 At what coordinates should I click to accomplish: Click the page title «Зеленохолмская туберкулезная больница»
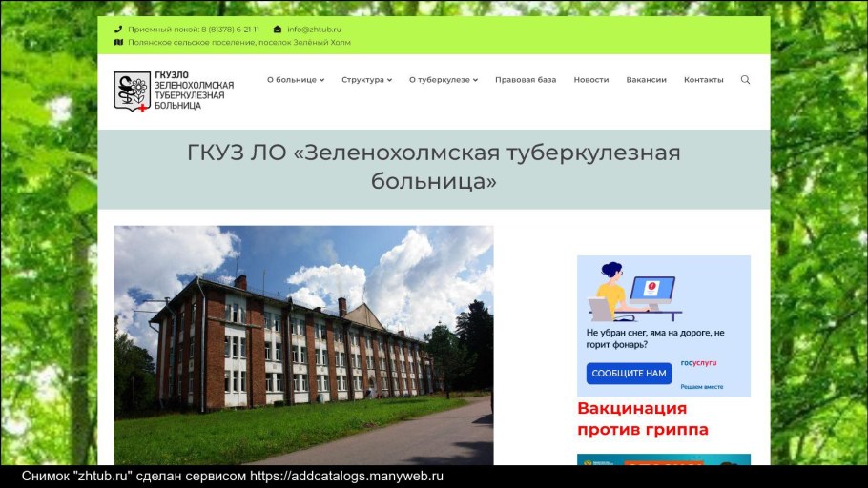coord(433,167)
